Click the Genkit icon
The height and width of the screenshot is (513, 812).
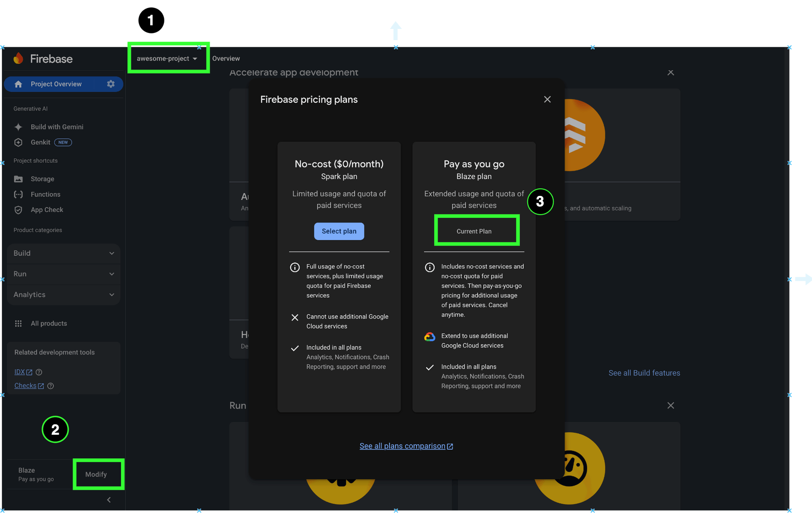coord(18,142)
